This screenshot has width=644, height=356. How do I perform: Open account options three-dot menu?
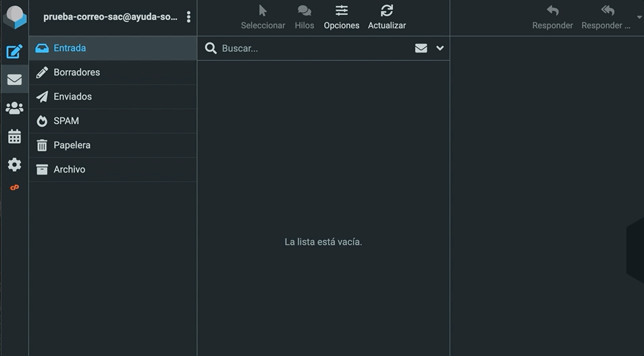point(188,17)
